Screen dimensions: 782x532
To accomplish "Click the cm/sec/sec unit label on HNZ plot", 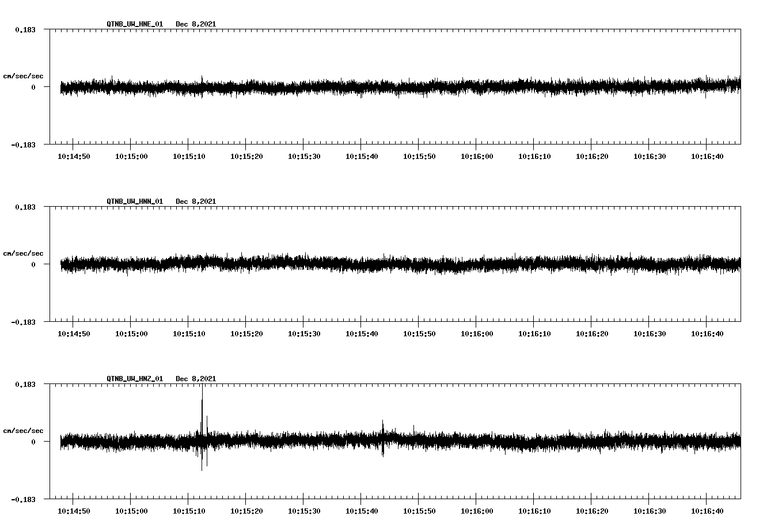I will click(23, 431).
